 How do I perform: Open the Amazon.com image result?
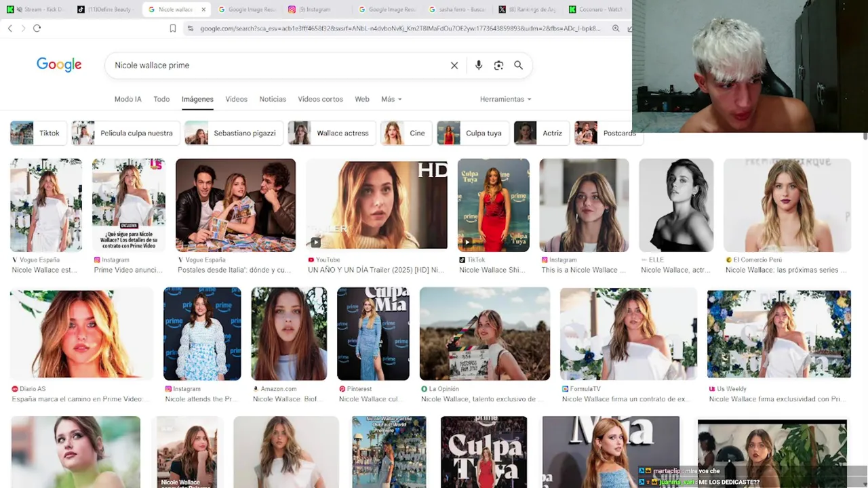pyautogui.click(x=289, y=333)
